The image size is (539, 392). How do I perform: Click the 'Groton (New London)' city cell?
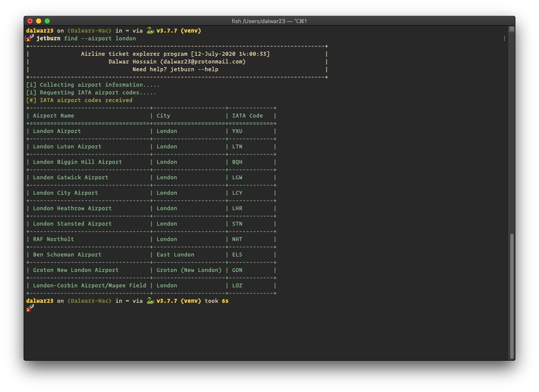tap(189, 270)
